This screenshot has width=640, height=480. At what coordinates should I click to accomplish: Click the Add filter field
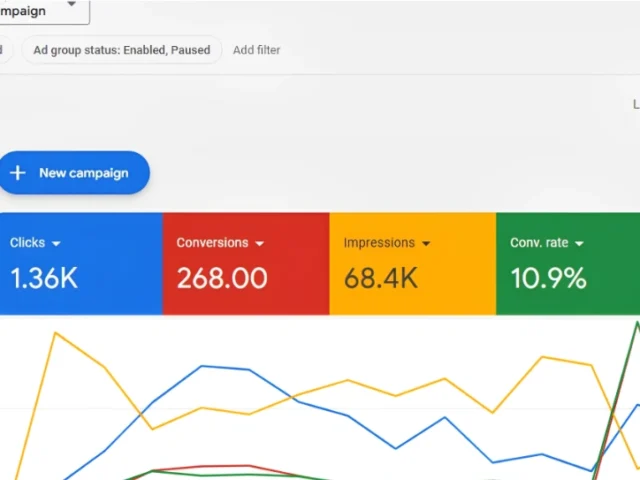[x=256, y=50]
